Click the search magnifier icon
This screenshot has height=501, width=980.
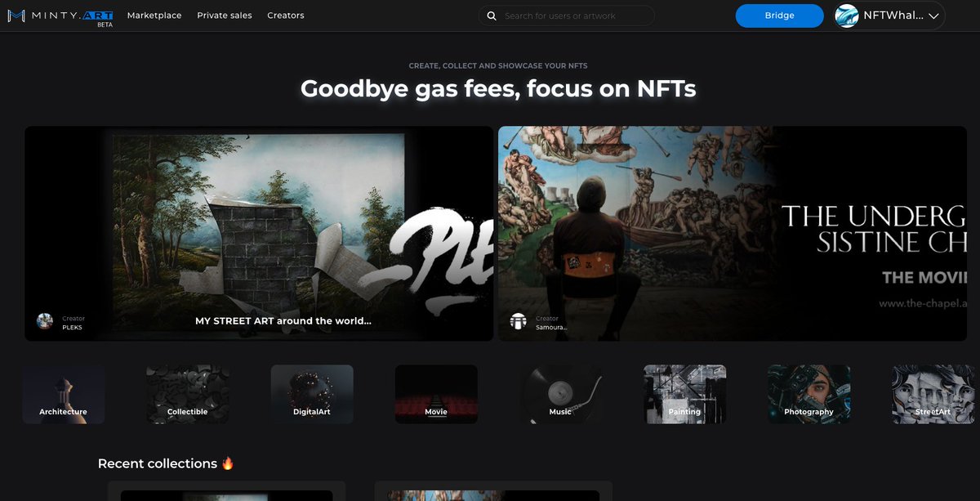[x=492, y=16]
